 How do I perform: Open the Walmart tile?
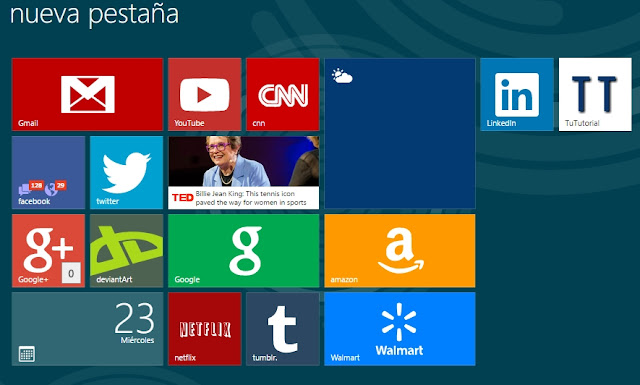[x=400, y=329]
